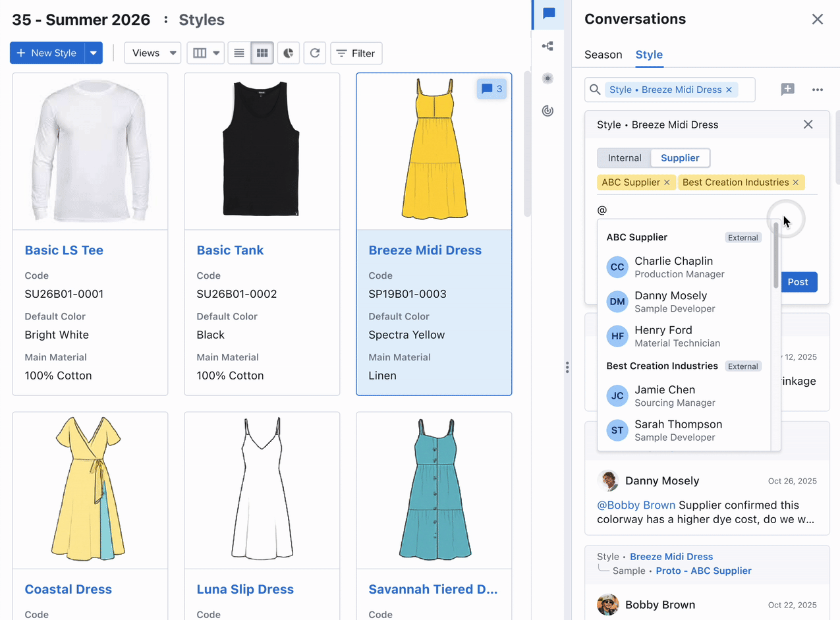The height and width of the screenshot is (620, 840).
Task: Click the 3 comments badge on Breeze Midi Dress
Action: click(491, 89)
